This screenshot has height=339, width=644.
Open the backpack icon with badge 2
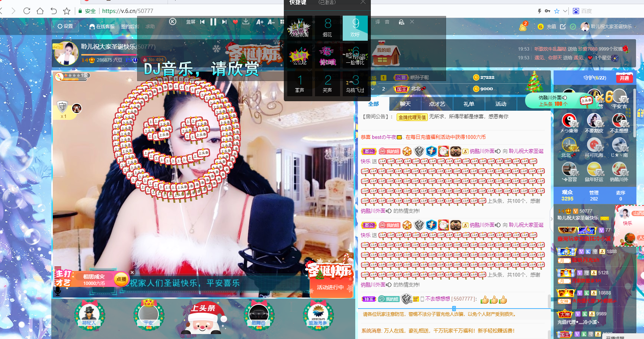click(x=523, y=26)
